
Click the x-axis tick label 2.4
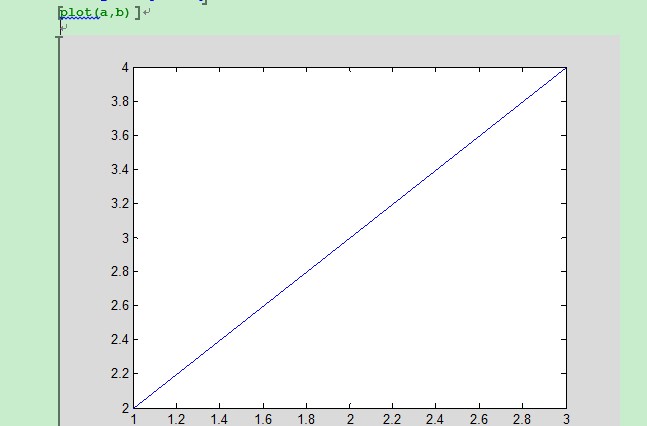point(435,420)
